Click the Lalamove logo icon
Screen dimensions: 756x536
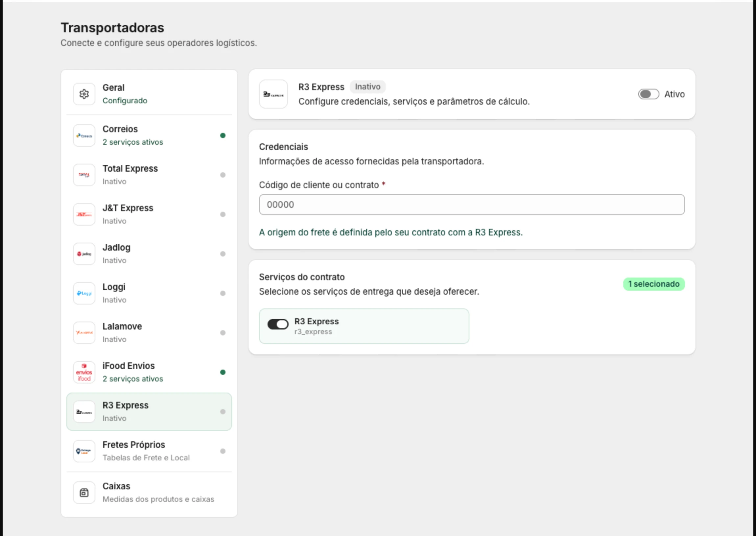tap(84, 333)
